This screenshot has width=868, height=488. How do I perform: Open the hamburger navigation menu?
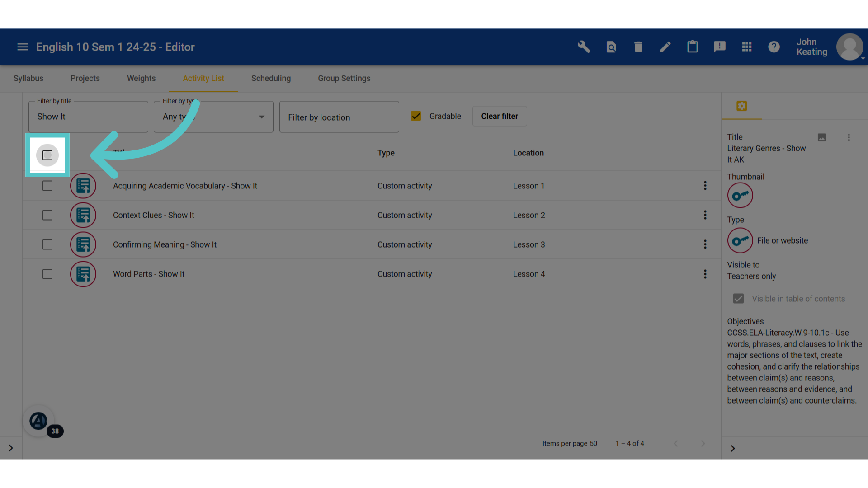(x=23, y=47)
